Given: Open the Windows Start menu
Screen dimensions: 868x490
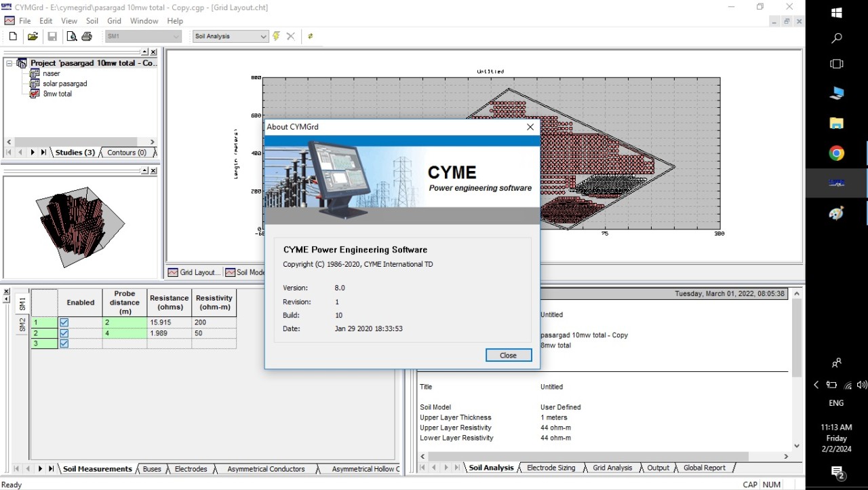Looking at the screenshot, I should pyautogui.click(x=837, y=13).
